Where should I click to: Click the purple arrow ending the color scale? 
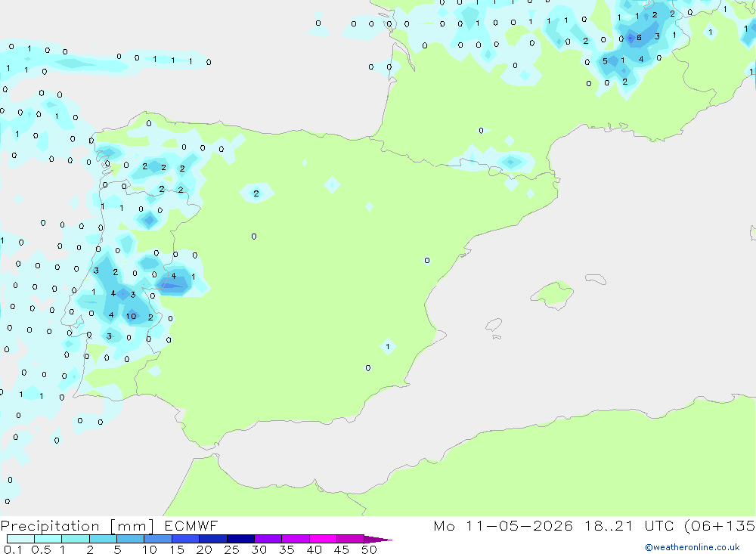pos(378,539)
